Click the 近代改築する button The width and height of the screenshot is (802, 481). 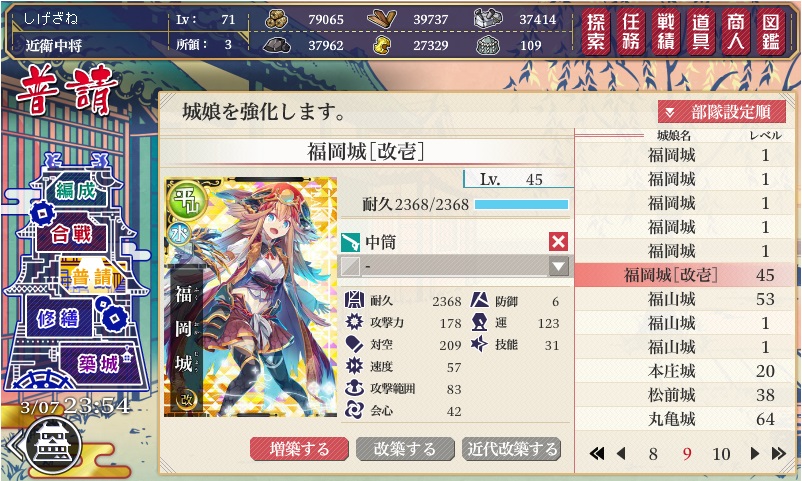pos(511,449)
